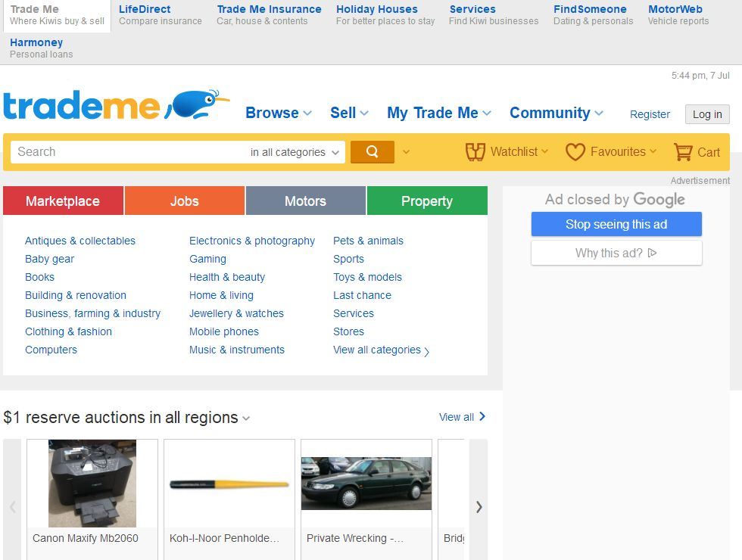
Task: Change region for $1 reserve auctions
Action: point(246,418)
